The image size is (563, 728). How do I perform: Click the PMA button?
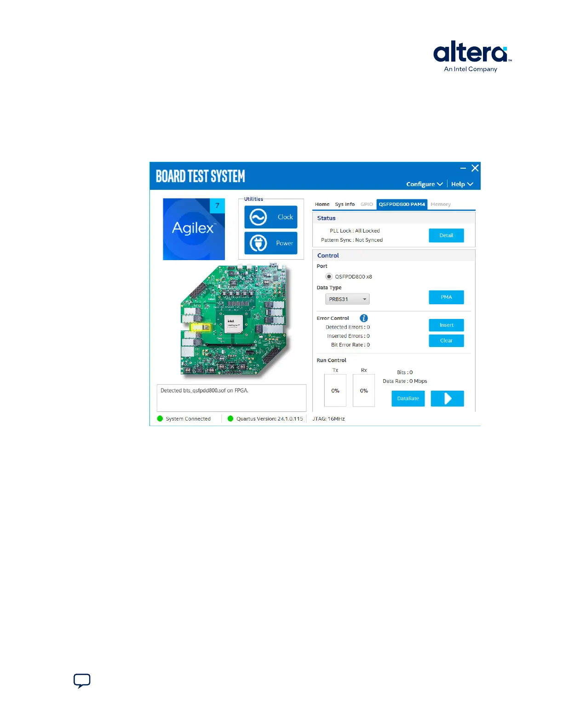point(446,297)
